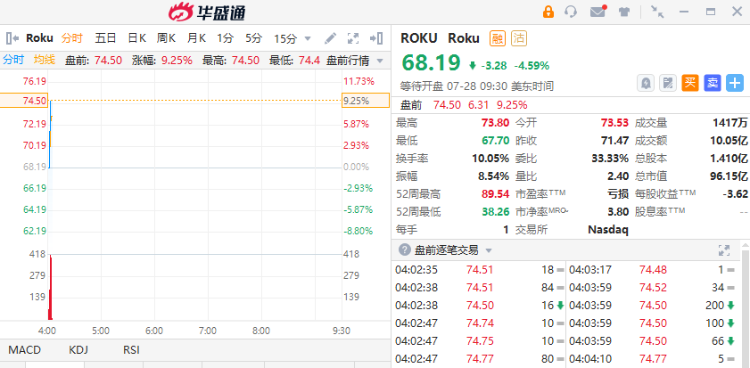The height and width of the screenshot is (368, 750).
Task: Toggle the 分时 line legend
Action: tap(13, 60)
